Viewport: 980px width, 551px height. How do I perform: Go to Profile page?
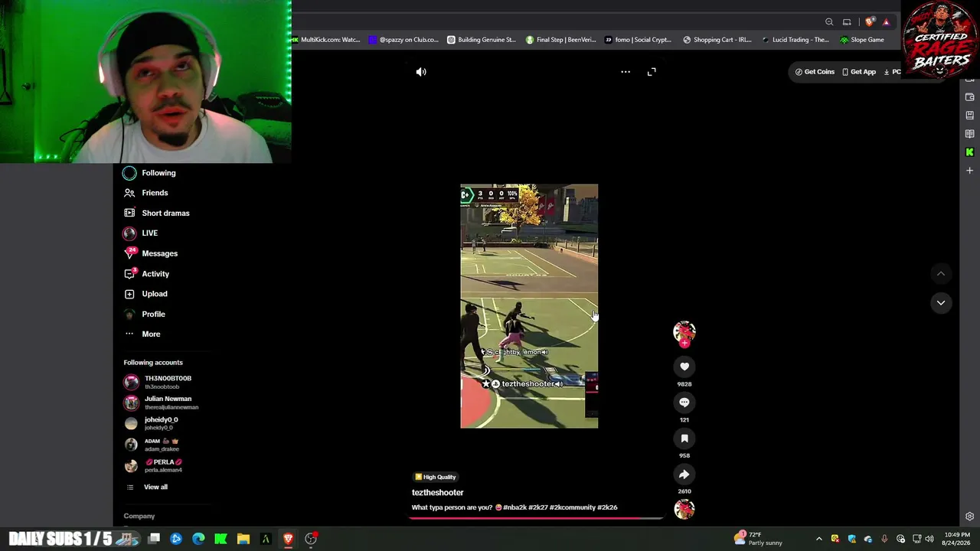[145, 314]
